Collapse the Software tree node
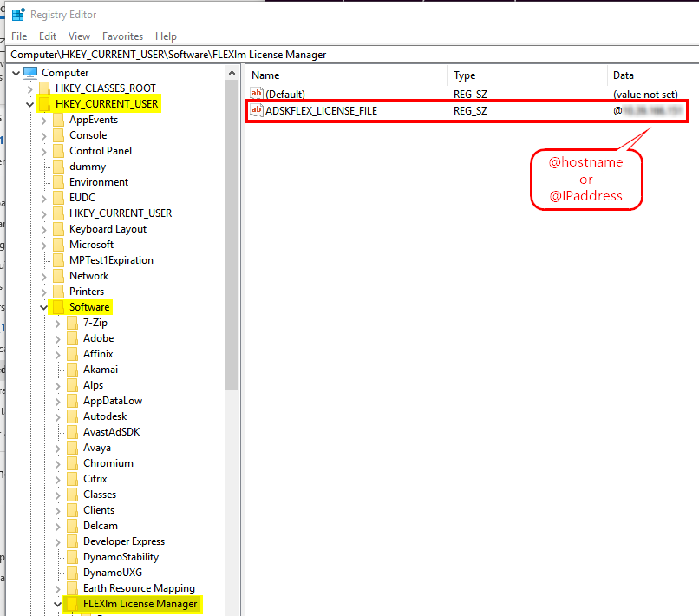The width and height of the screenshot is (699, 616). point(43,306)
